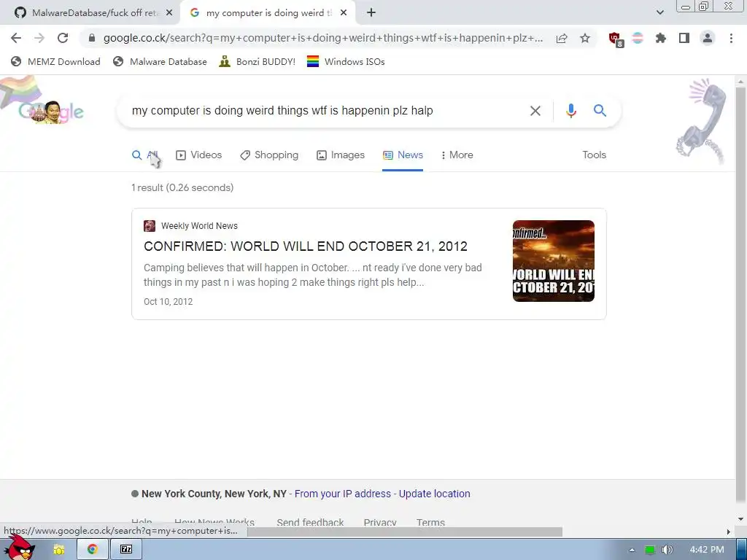Viewport: 747px width, 560px height.
Task: Switch to the Images results tab
Action: click(x=340, y=155)
